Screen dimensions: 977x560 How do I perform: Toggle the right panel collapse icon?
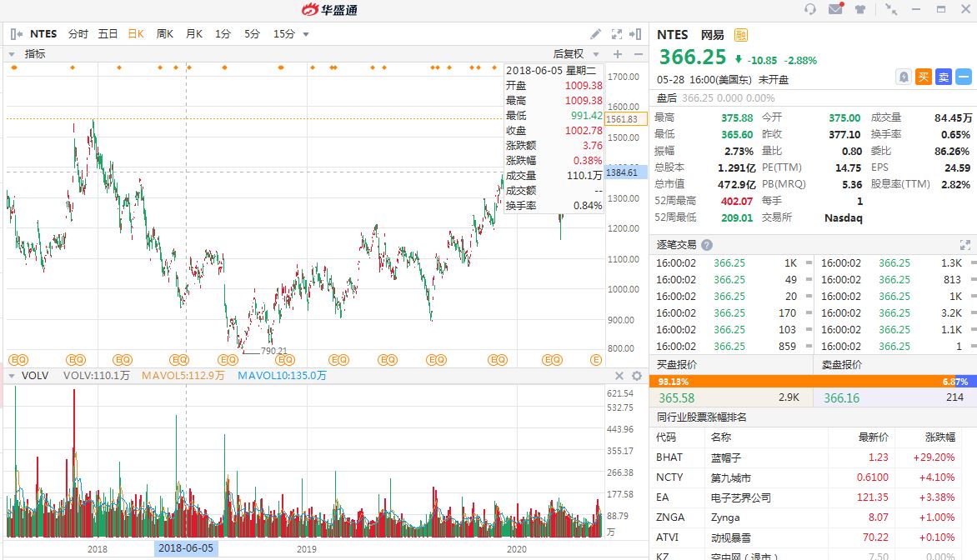pos(635,34)
